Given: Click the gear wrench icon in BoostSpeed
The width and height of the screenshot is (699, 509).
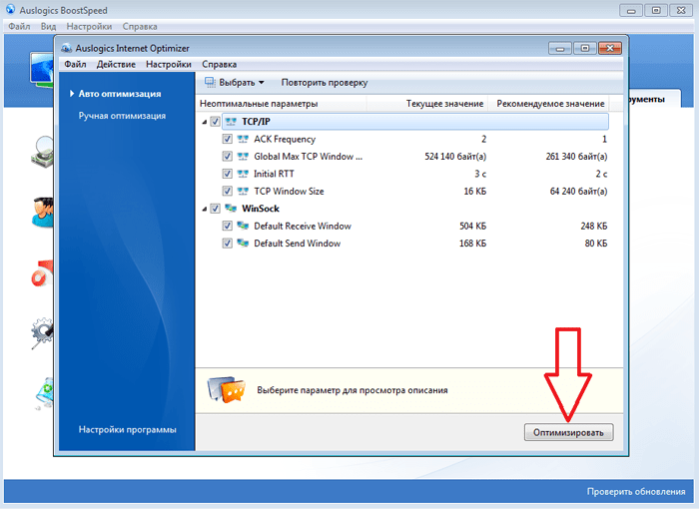Looking at the screenshot, I should 43,333.
